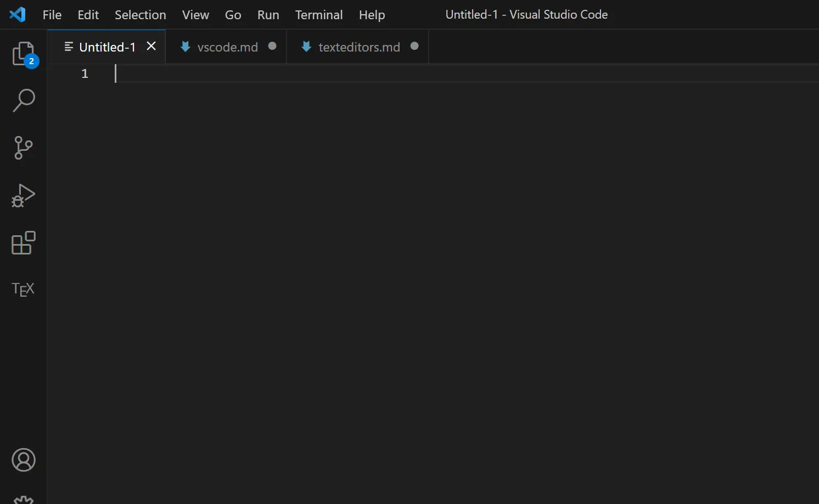This screenshot has width=819, height=504.
Task: Open the Help menu
Action: point(372,15)
